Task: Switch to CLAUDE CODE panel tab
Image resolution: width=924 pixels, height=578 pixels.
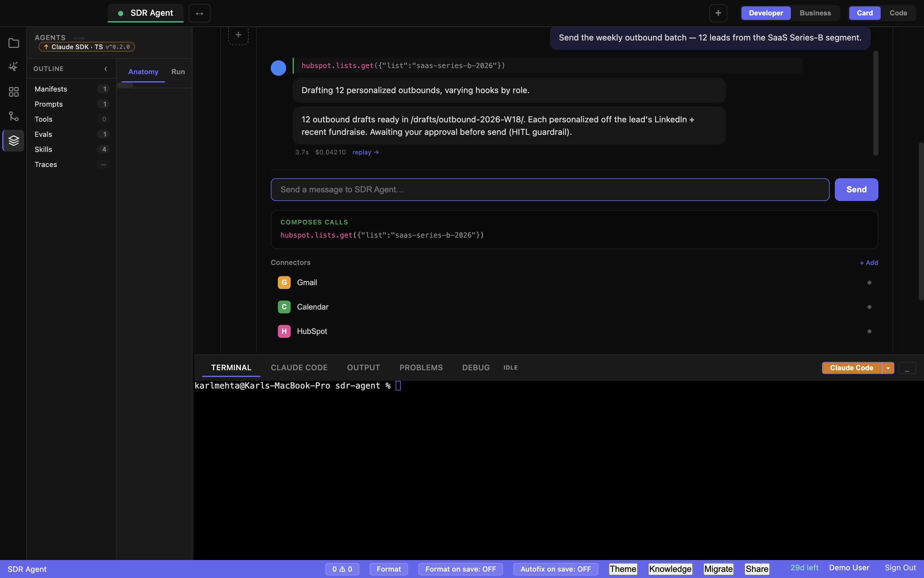Action: pos(299,368)
